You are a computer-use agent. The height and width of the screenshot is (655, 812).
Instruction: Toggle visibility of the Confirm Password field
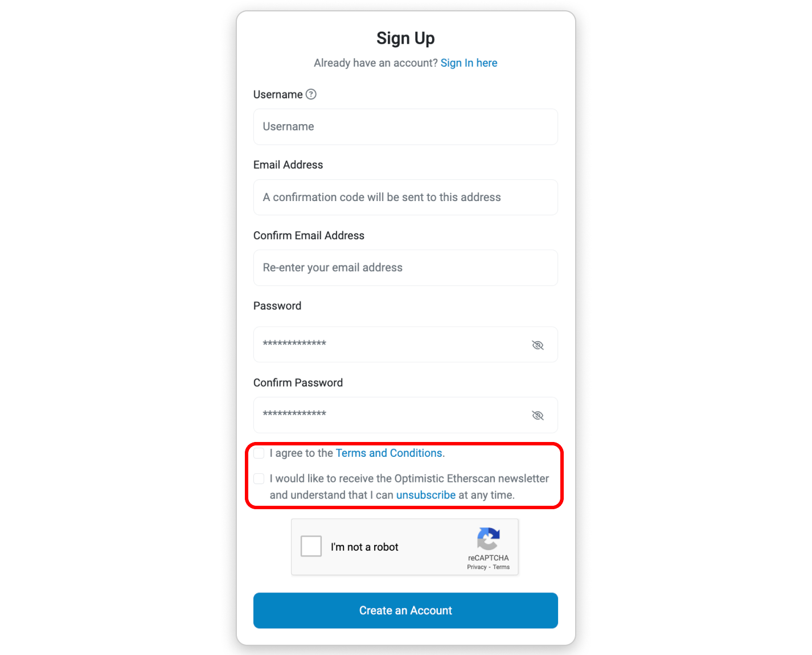point(538,415)
